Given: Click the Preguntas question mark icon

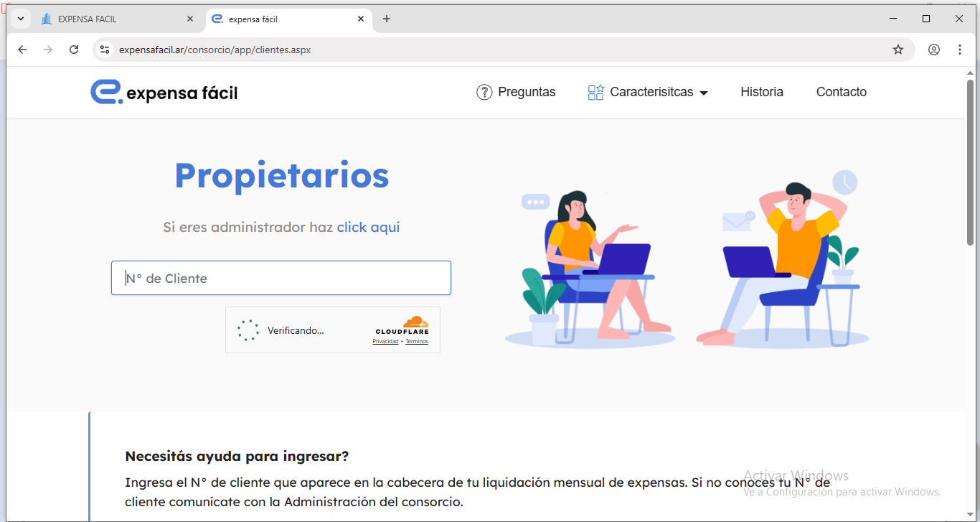Looking at the screenshot, I should tap(484, 92).
